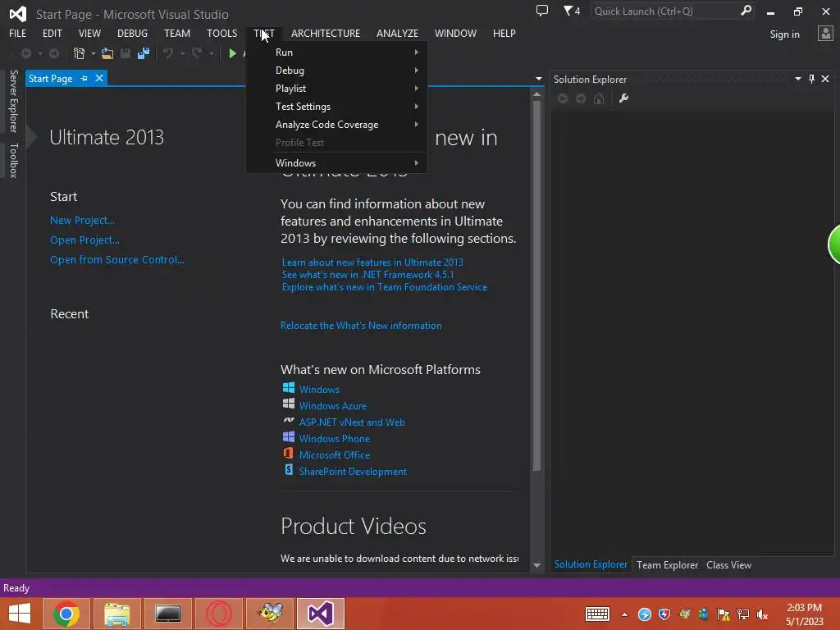
Task: Open the HELP menu
Action: coord(504,33)
